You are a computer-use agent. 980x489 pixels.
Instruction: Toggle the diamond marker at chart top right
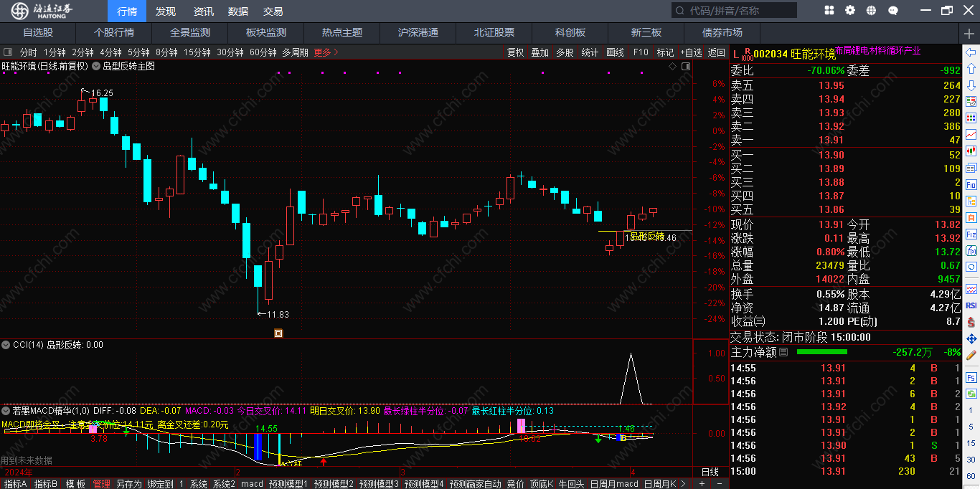click(672, 67)
